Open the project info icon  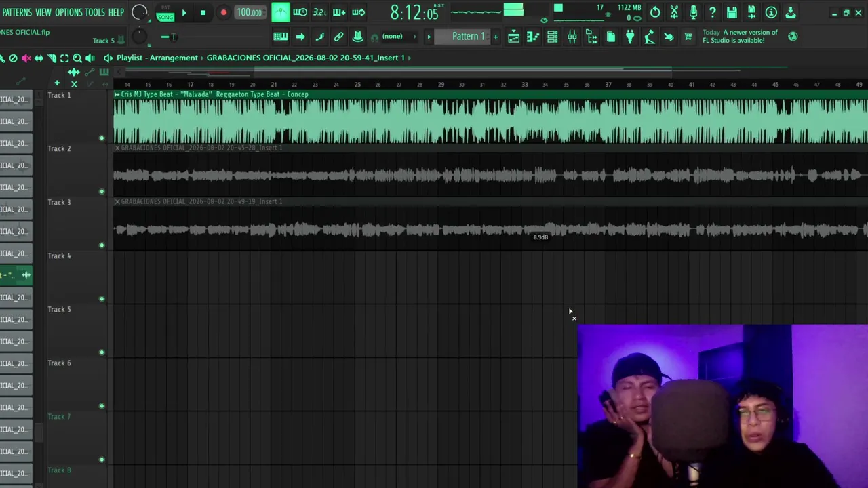coord(771,12)
